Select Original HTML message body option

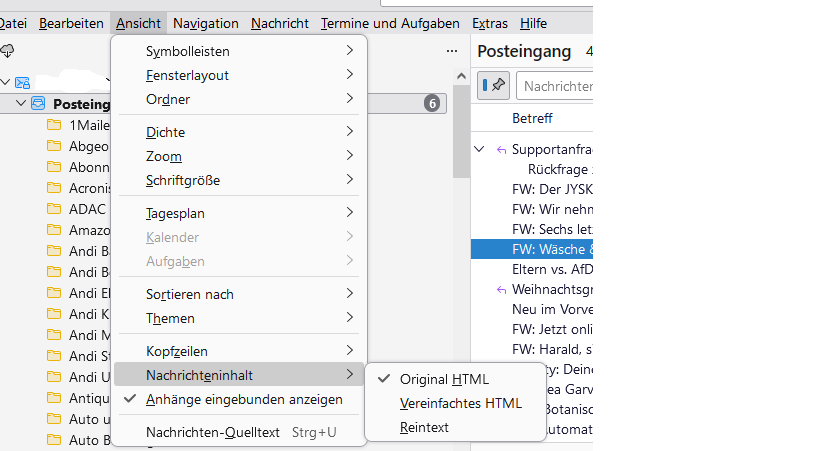pos(444,379)
